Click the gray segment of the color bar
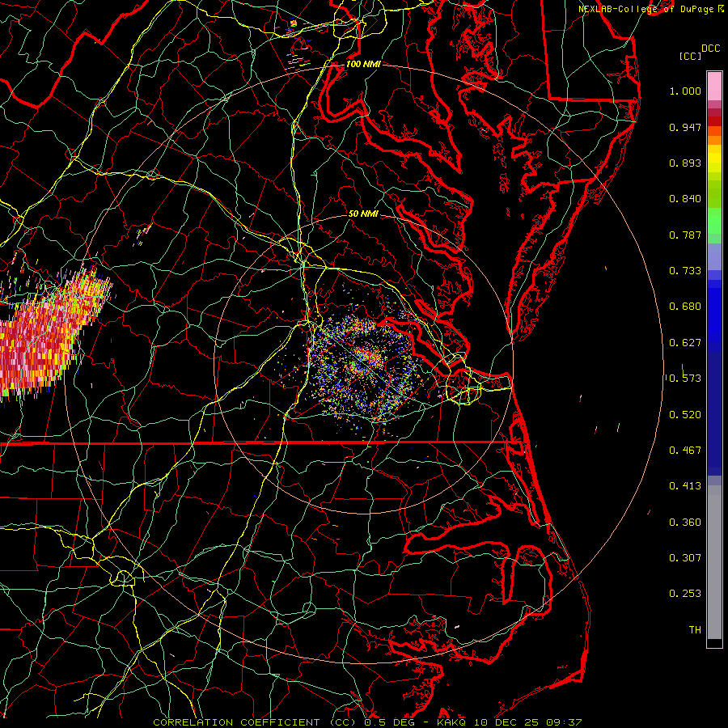 [x=714, y=562]
